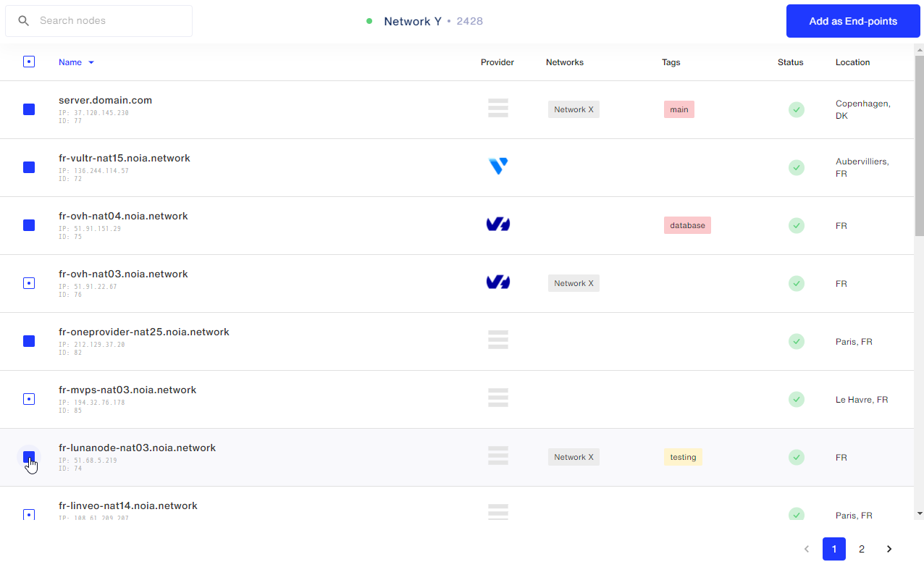Screen dimensions: 924x575
Task: Click the Status column header
Action: click(791, 62)
